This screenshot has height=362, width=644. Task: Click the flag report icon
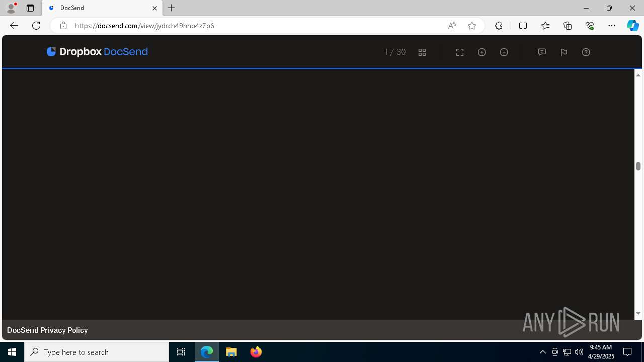[564, 52]
